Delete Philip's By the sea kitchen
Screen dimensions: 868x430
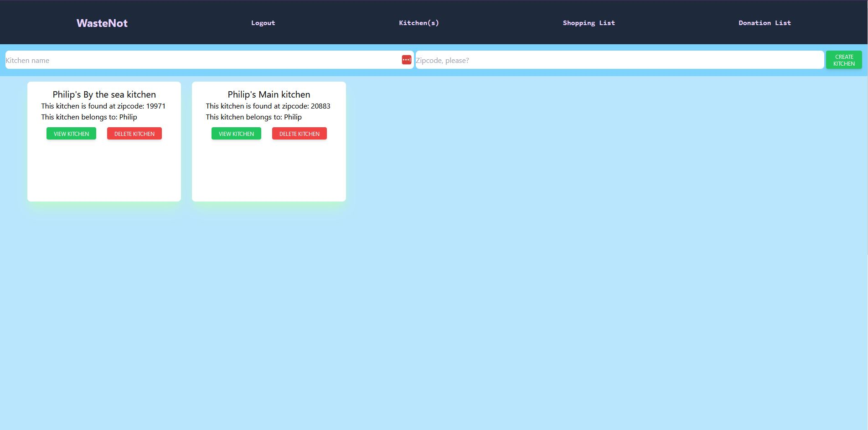(134, 134)
